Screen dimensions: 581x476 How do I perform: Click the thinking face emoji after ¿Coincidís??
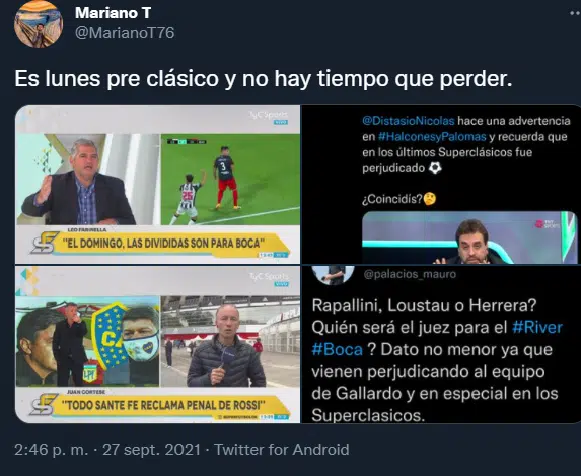430,199
